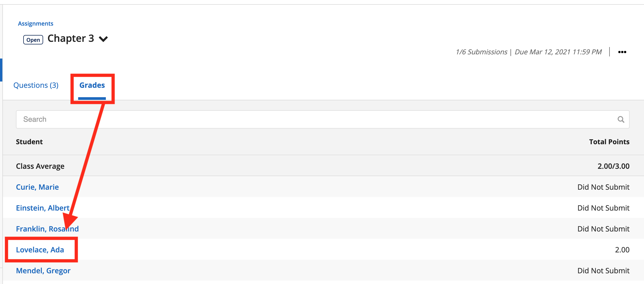Click the Class Average row
This screenshot has width=644, height=284.
pyautogui.click(x=40, y=166)
